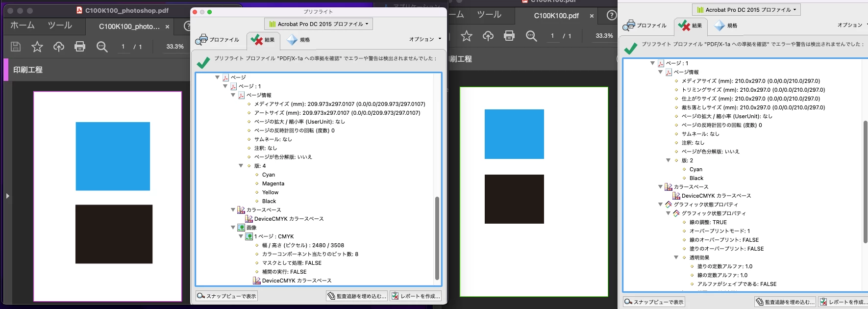Click レポートを作成 in the left Preflight dialog

(x=416, y=296)
